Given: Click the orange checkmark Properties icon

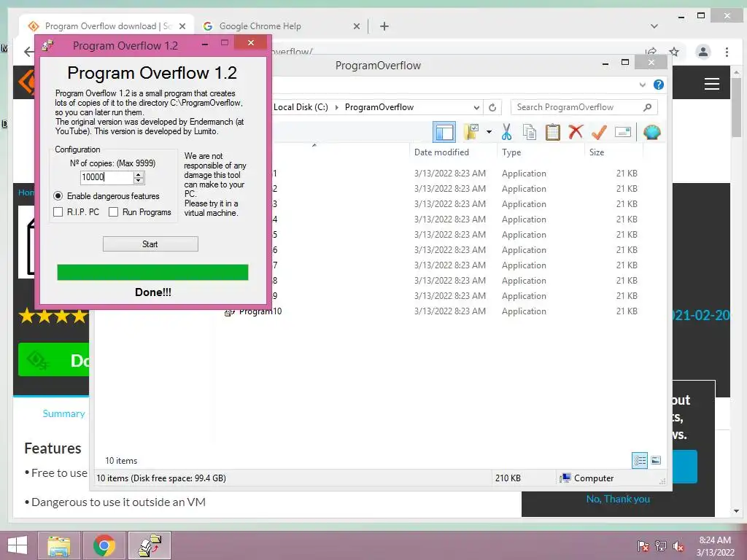Looking at the screenshot, I should coord(600,132).
